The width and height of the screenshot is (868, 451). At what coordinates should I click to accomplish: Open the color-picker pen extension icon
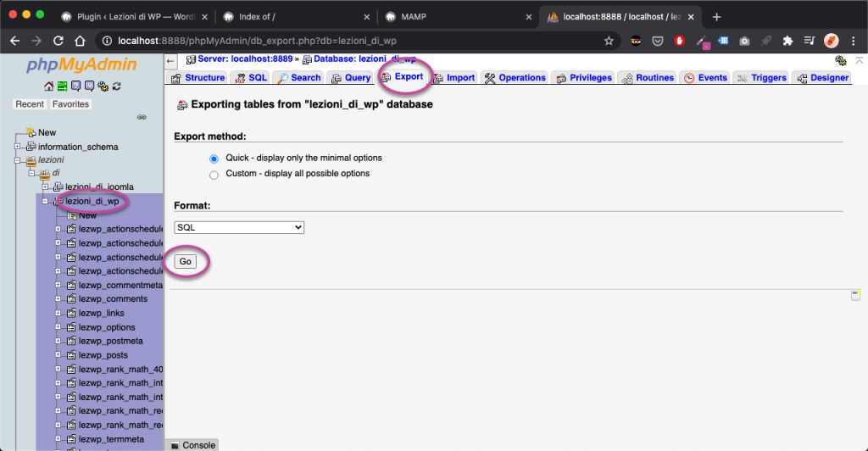click(x=702, y=41)
